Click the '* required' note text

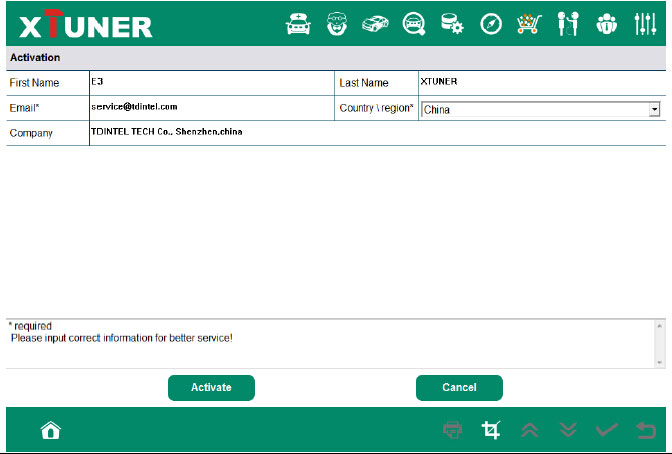[30, 326]
